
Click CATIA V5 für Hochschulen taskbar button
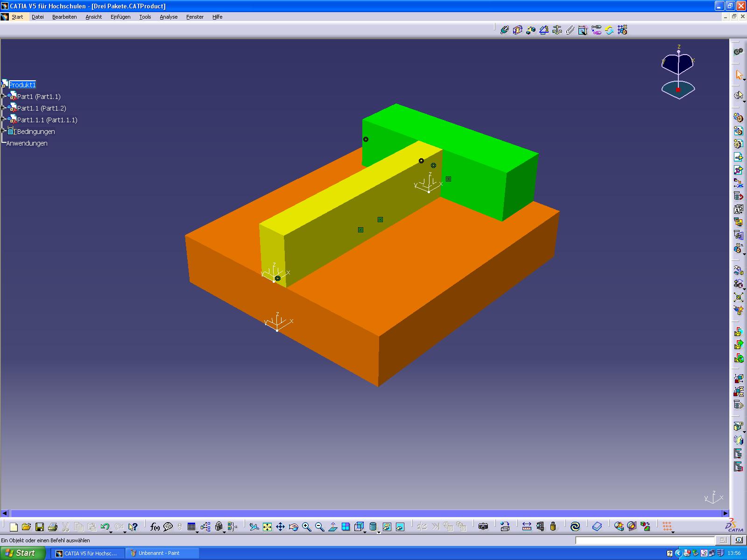87,553
